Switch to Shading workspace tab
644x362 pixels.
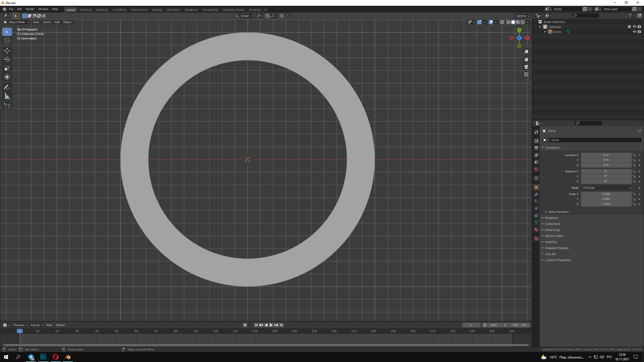point(157,10)
